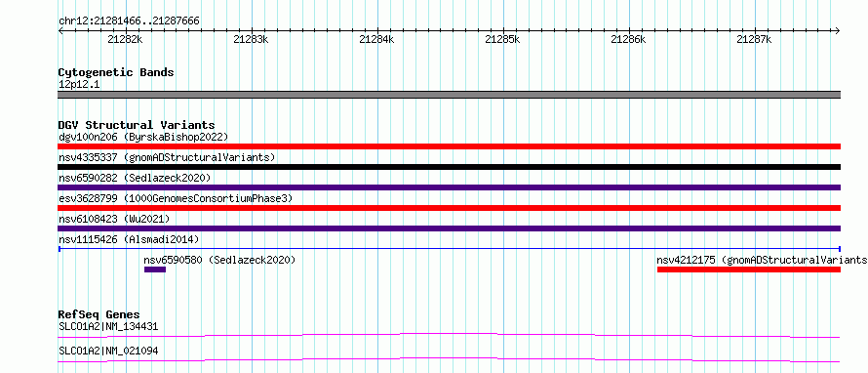Click nsv6590282 (Sedlazeck2020) label
The height and width of the screenshot is (373, 868).
coord(135,178)
